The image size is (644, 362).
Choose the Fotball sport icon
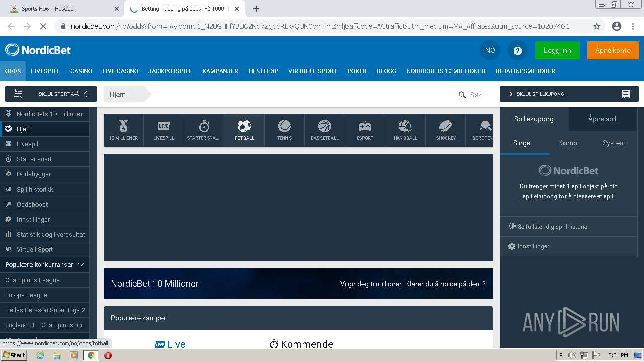[x=244, y=130]
